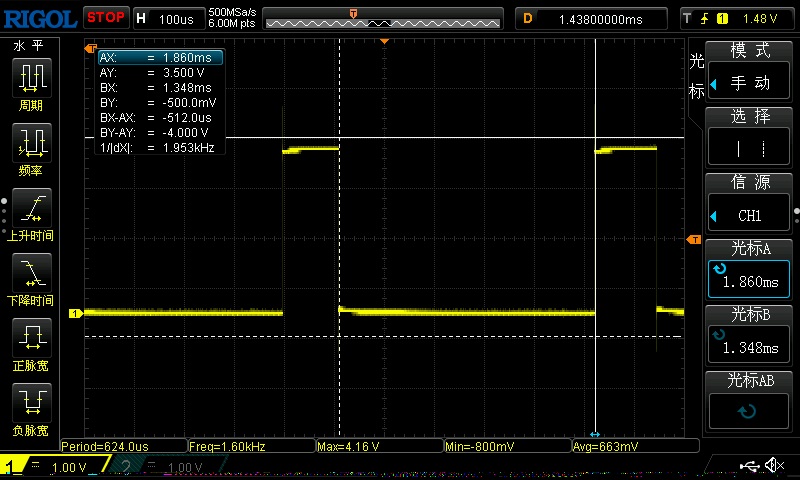The width and height of the screenshot is (800, 480).
Task: Click the BY = -500.0mV readout row
Action: [160, 103]
